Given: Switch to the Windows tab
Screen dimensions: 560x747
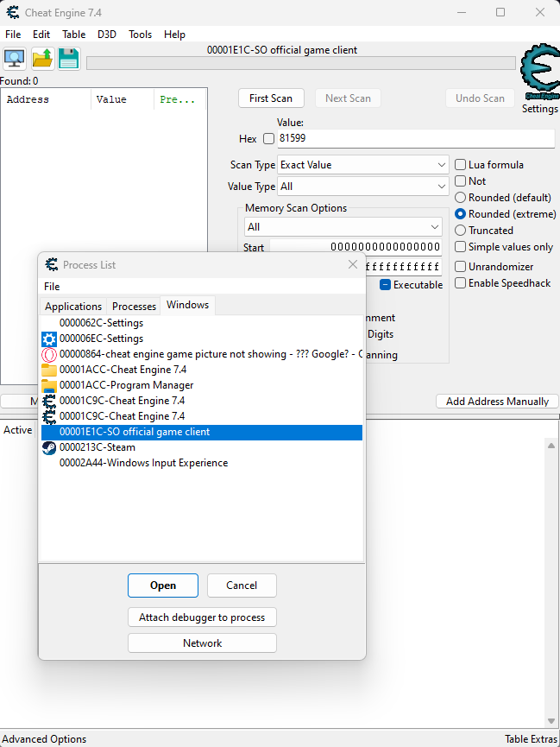Looking at the screenshot, I should (187, 305).
